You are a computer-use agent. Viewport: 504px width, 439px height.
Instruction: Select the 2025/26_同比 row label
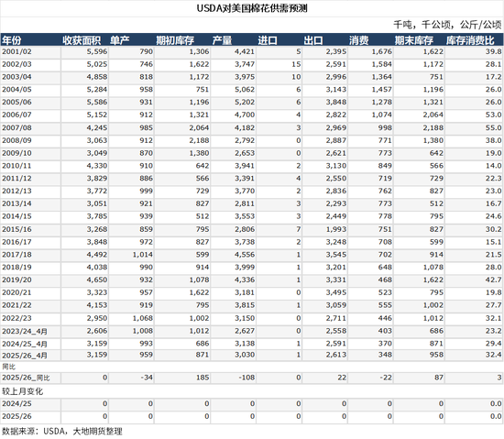tap(26, 378)
